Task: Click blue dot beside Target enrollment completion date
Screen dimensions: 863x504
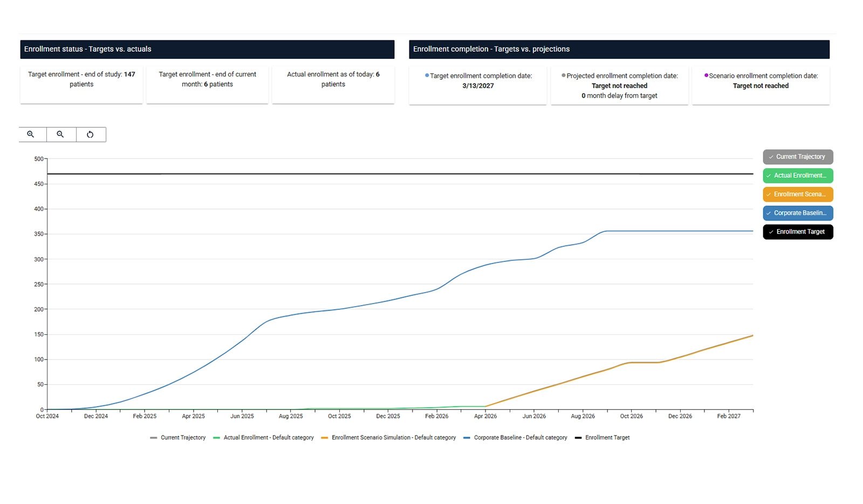Action: tap(427, 75)
